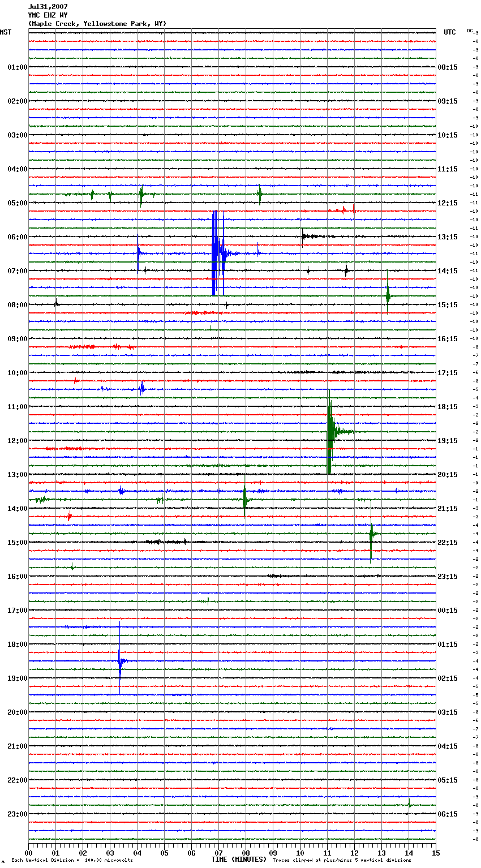Select the 11:00 MST row label
The width and height of the screenshot is (481, 868).
[18, 407]
